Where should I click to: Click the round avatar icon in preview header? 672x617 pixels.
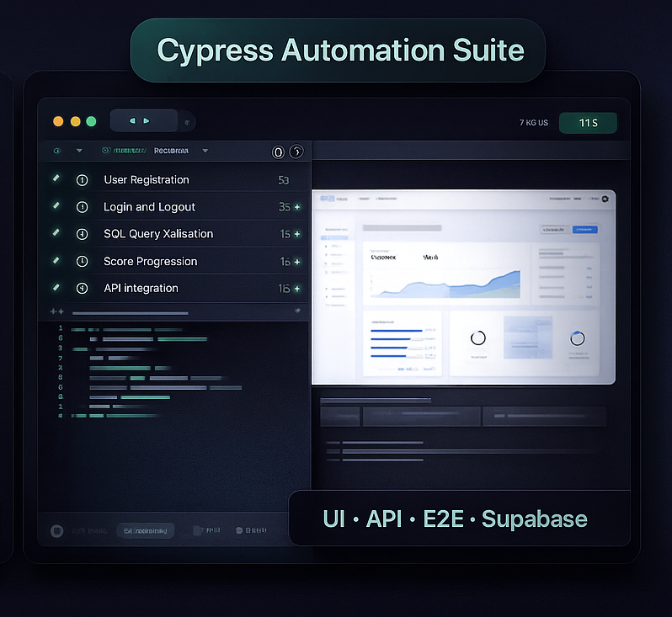point(605,199)
